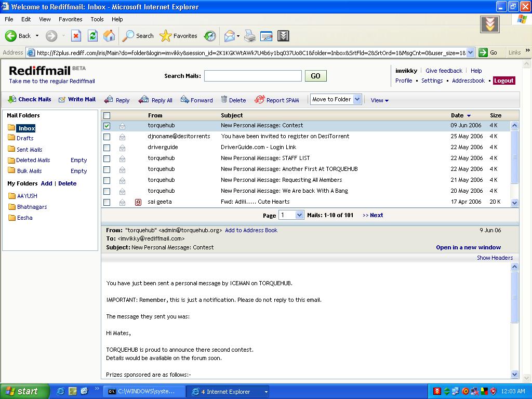Print the page with the printer icon

[250, 36]
